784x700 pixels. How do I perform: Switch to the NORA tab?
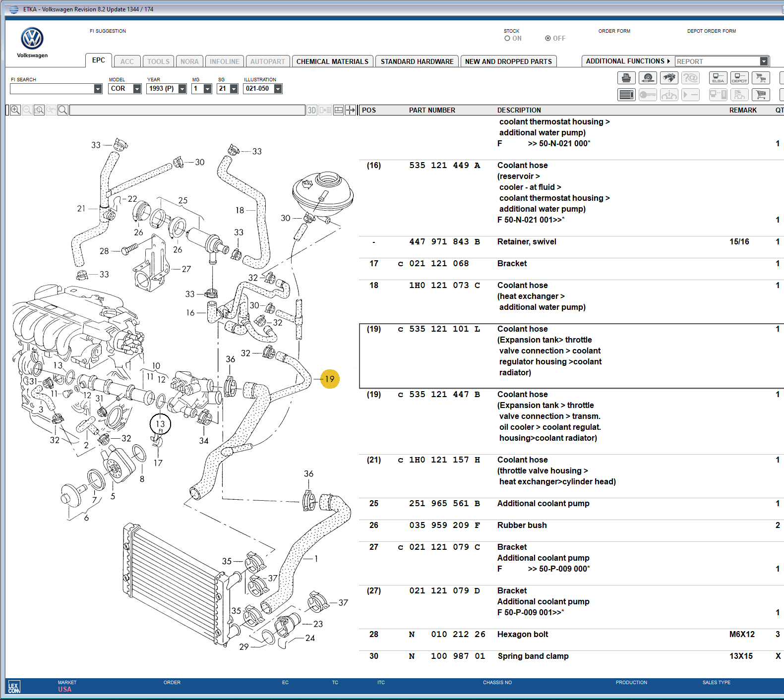[189, 61]
